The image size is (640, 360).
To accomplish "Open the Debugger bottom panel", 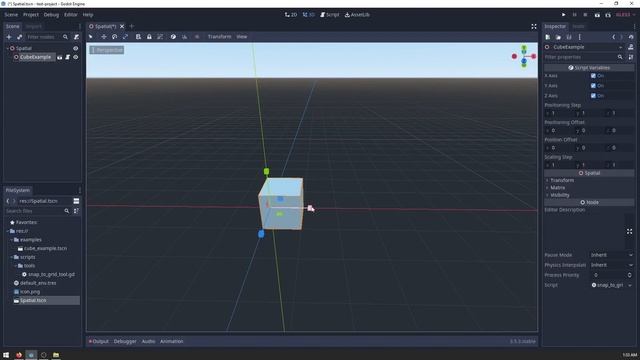I will [x=125, y=341].
